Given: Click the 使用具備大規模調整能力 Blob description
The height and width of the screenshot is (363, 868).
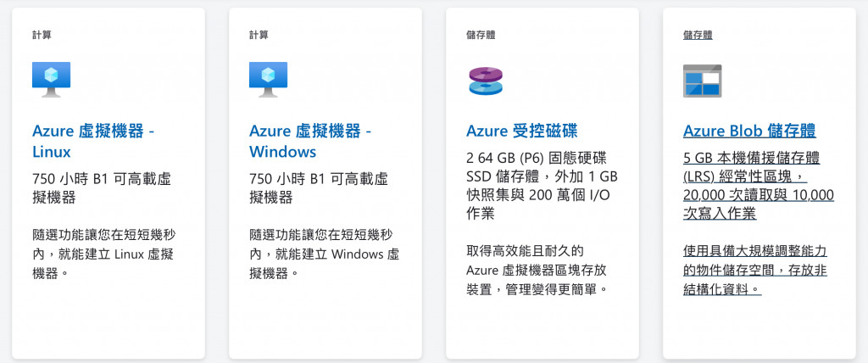Looking at the screenshot, I should (755, 271).
